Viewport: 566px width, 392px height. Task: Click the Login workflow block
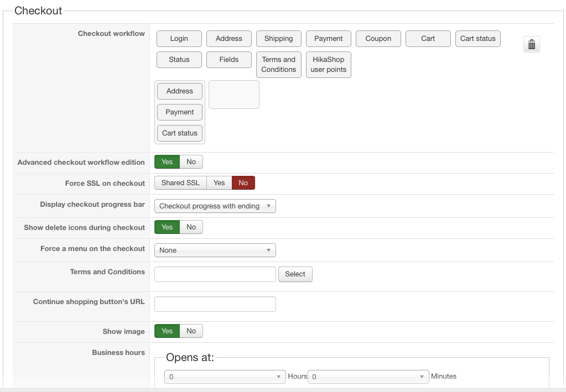(x=179, y=39)
